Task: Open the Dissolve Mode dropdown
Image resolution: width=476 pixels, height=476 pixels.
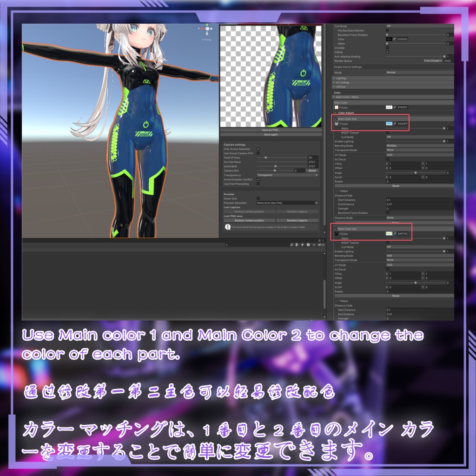Action: click(x=420, y=218)
